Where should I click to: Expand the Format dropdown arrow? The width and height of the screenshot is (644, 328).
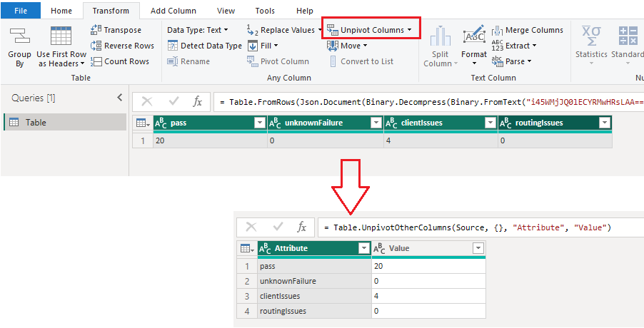coord(474,63)
